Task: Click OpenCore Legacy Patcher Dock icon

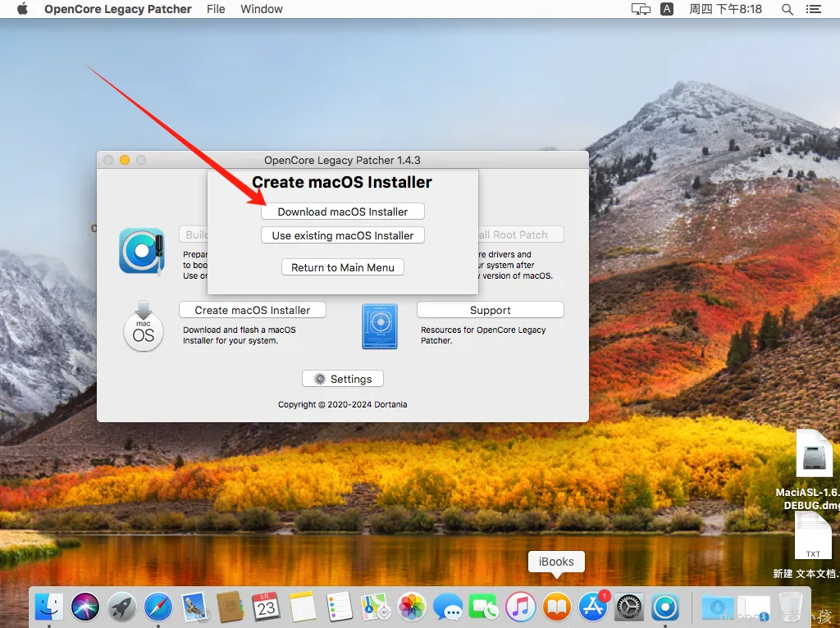Action: 665,608
